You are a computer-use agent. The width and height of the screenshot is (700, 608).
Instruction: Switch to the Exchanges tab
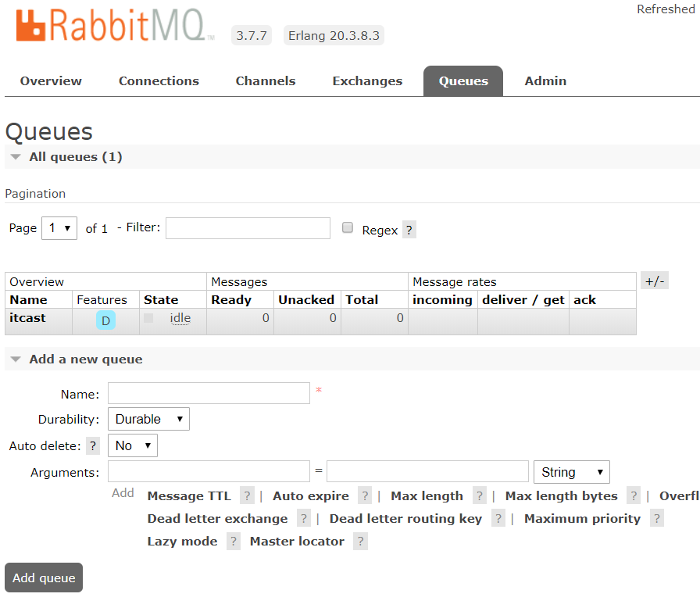[367, 80]
